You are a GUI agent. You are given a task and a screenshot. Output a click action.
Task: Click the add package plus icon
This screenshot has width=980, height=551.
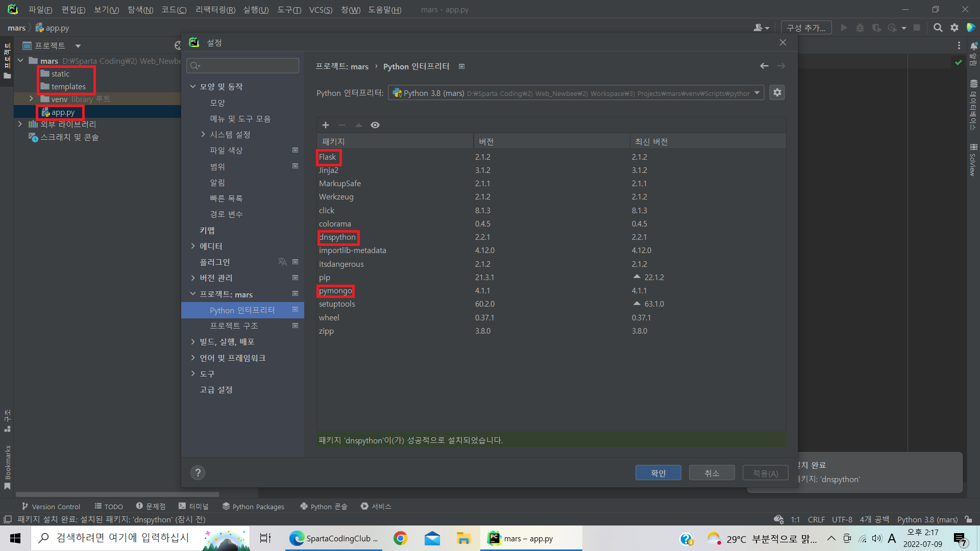coord(326,125)
